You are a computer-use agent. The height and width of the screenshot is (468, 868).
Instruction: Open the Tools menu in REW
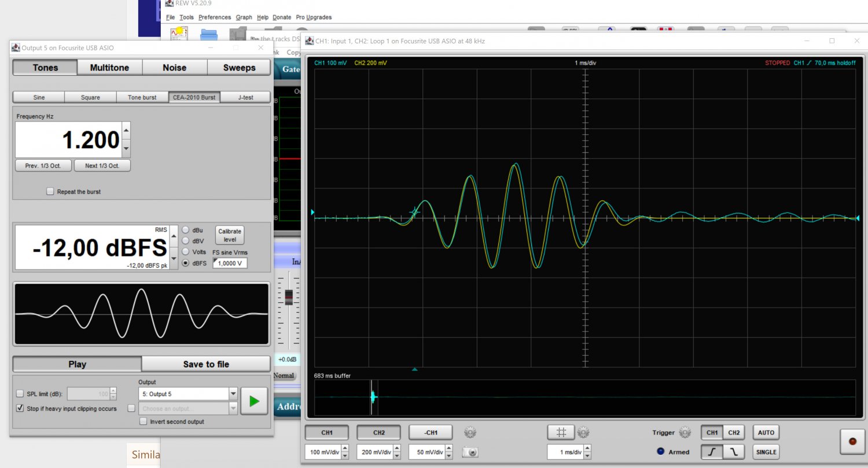pyautogui.click(x=187, y=17)
